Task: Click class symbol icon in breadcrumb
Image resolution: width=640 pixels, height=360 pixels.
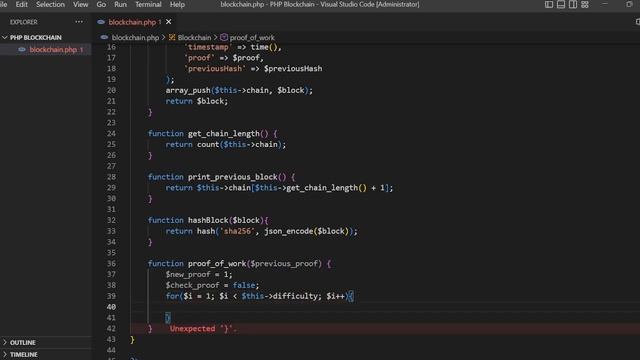Action: pyautogui.click(x=172, y=38)
